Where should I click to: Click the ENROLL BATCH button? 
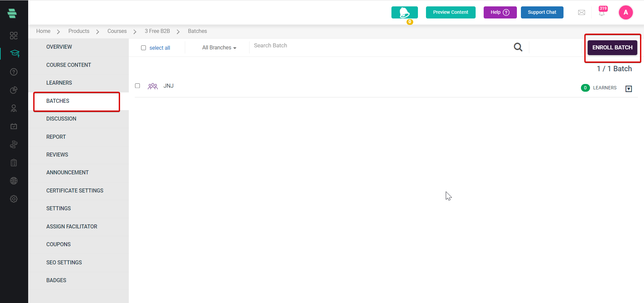(612, 48)
